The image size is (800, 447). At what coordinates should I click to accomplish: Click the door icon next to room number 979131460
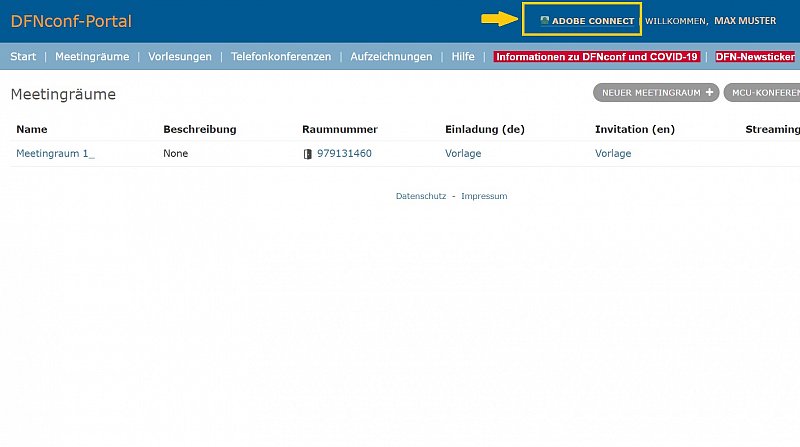pyautogui.click(x=308, y=154)
